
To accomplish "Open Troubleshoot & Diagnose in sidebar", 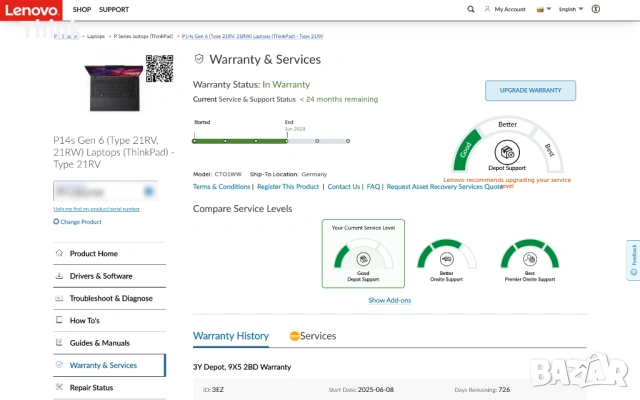I will [x=109, y=298].
